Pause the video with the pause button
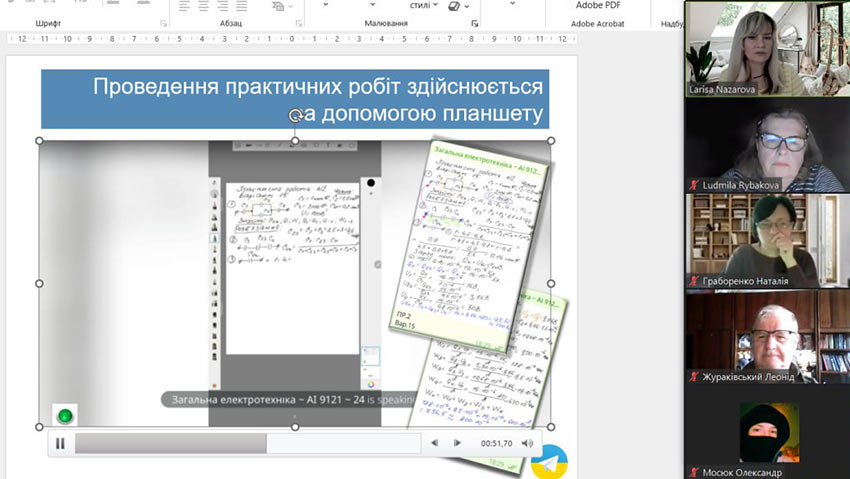 tap(60, 443)
